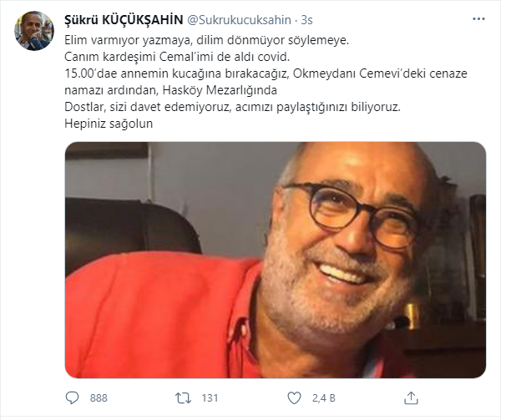This screenshot has width=516, height=420.
Task: Like the tweet with the heart icon
Action: (x=294, y=398)
